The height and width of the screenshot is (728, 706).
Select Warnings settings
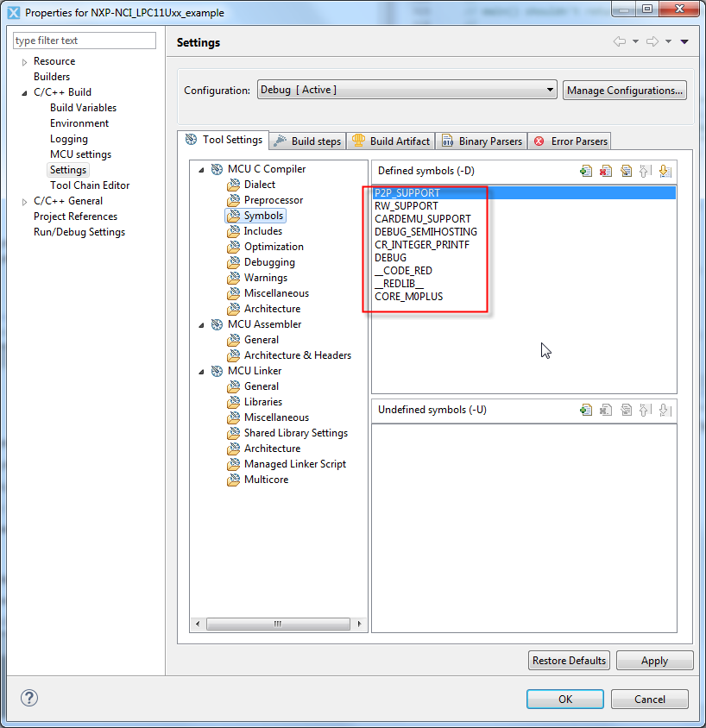point(266,278)
